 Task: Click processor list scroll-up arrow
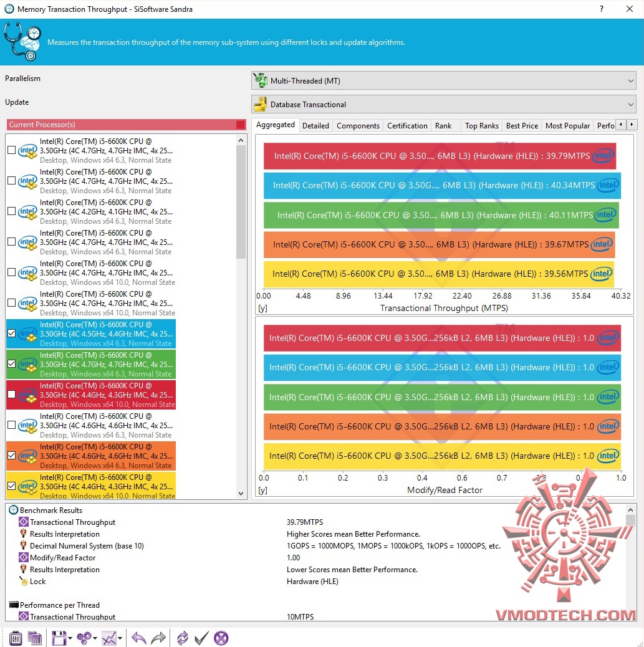(241, 140)
